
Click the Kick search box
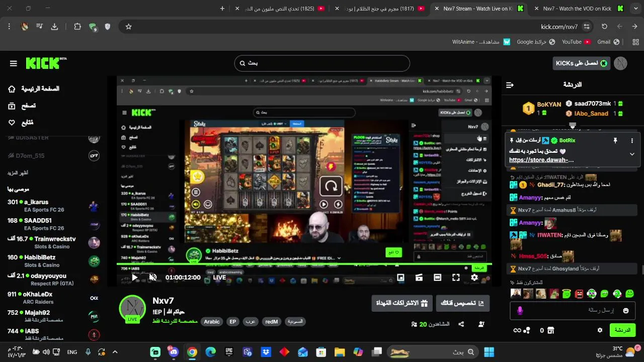322,63
